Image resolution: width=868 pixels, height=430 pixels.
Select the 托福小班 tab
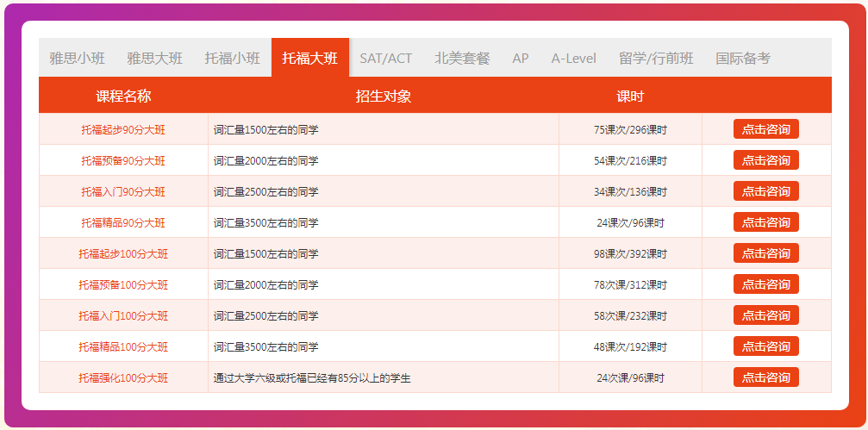click(x=233, y=58)
